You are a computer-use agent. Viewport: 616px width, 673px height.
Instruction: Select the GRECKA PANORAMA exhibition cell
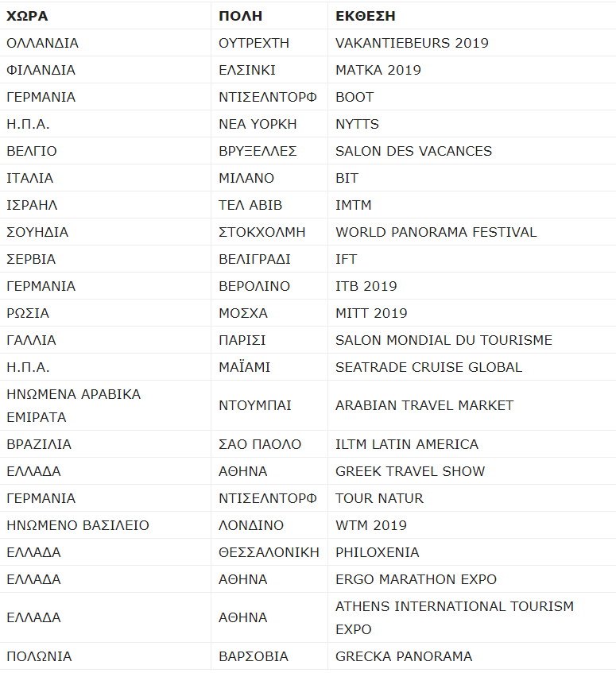(x=404, y=656)
